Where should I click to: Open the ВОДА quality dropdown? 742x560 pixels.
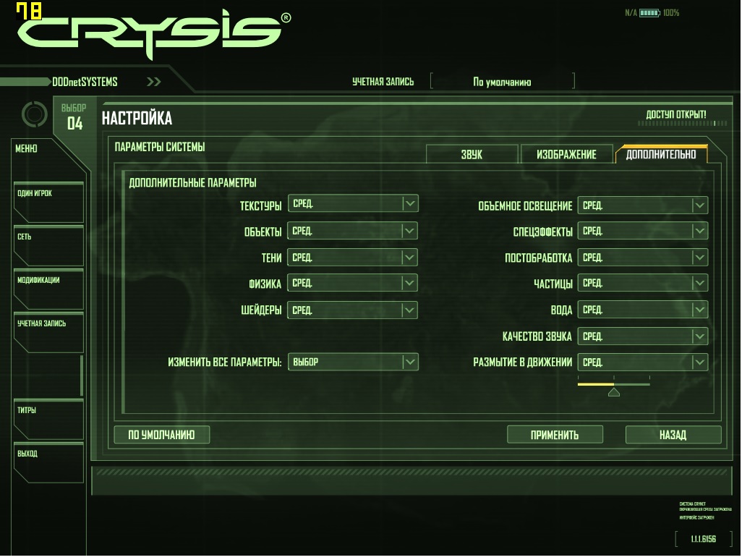[x=643, y=310]
